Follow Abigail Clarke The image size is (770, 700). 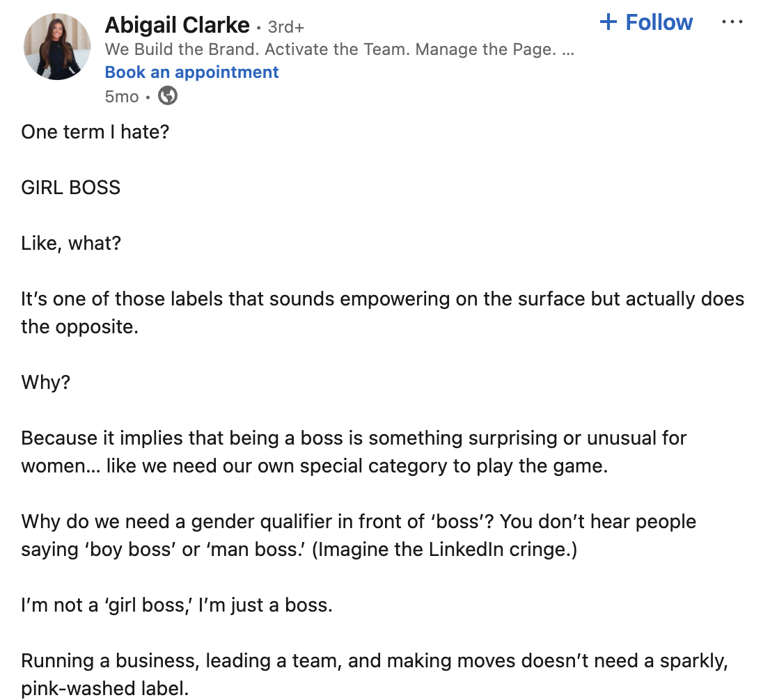click(646, 22)
